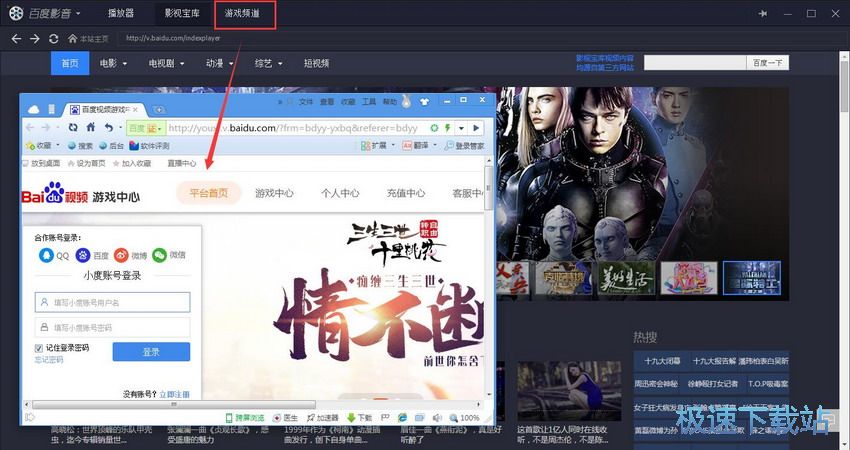Click the 小度 password input field
Image resolution: width=850 pixels, height=450 pixels.
point(113,327)
